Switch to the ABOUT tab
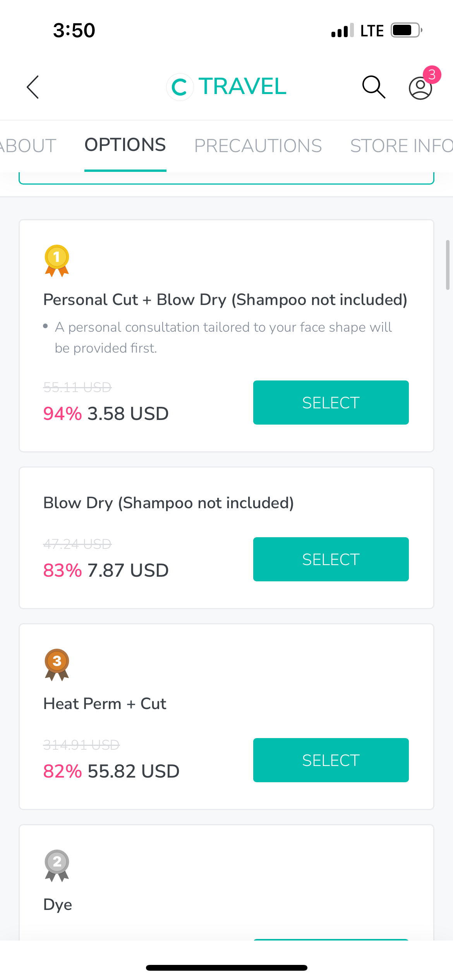The height and width of the screenshot is (980, 453). [x=28, y=146]
